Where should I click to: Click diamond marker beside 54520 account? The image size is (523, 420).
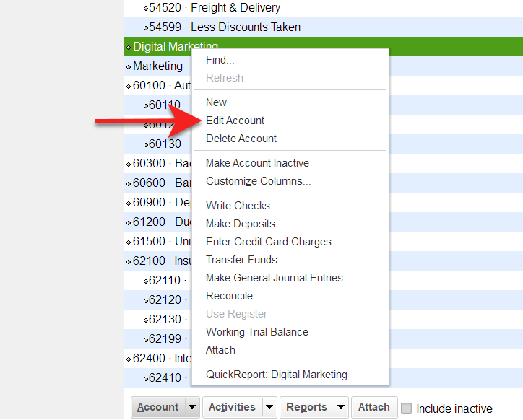pos(145,9)
